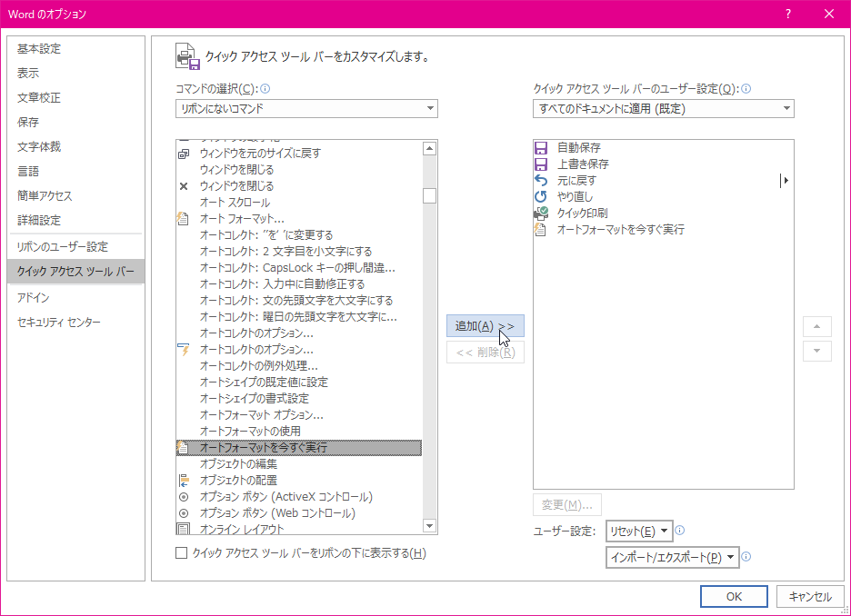The width and height of the screenshot is (851, 616).
Task: Click the info icon next to クイック アクセス ツール バーのユーザー設定
Action: [x=746, y=88]
